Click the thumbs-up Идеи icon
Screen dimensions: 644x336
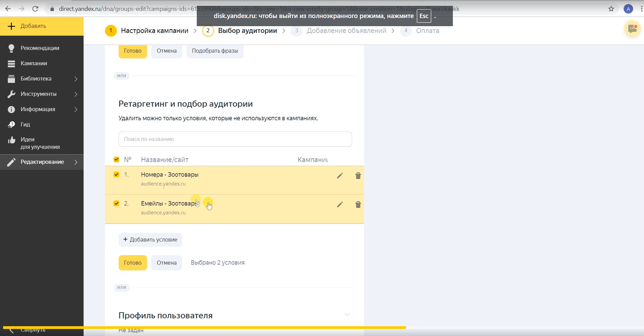pos(11,140)
